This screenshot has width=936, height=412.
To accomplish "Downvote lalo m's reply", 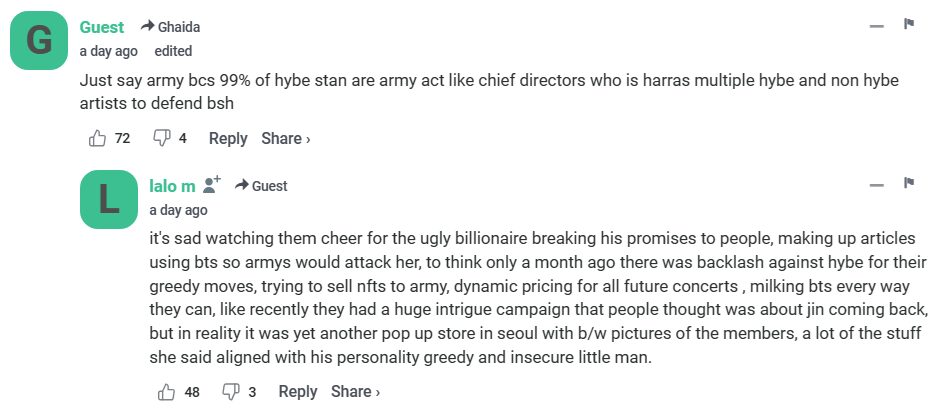I will (230, 392).
